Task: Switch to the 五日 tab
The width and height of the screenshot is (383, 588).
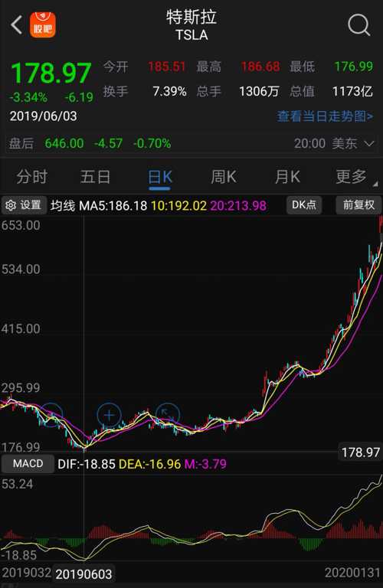Action: [x=95, y=177]
